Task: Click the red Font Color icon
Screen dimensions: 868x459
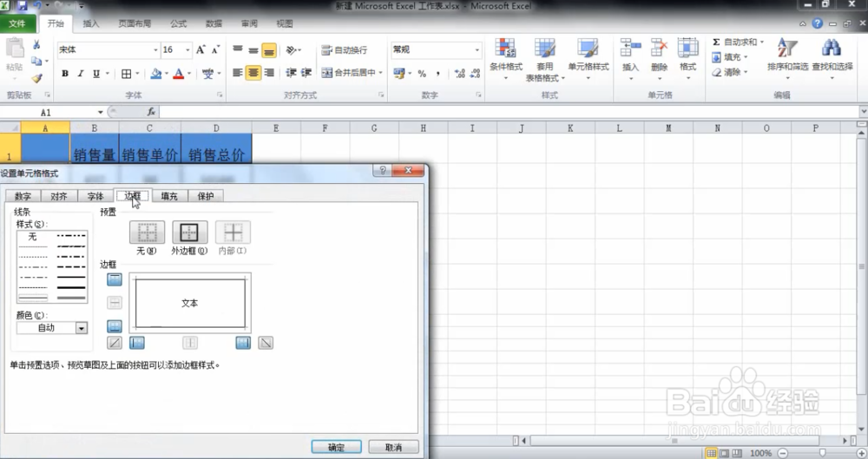Action: 178,74
